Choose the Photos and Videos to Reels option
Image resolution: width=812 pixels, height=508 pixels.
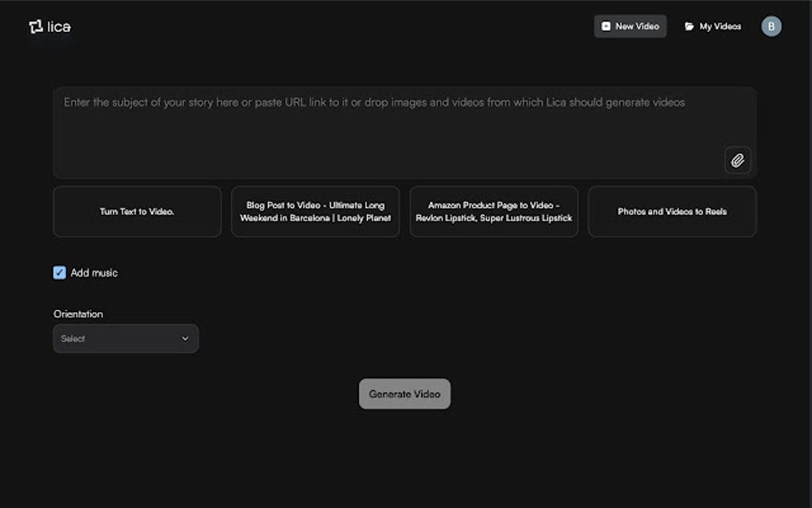point(672,211)
